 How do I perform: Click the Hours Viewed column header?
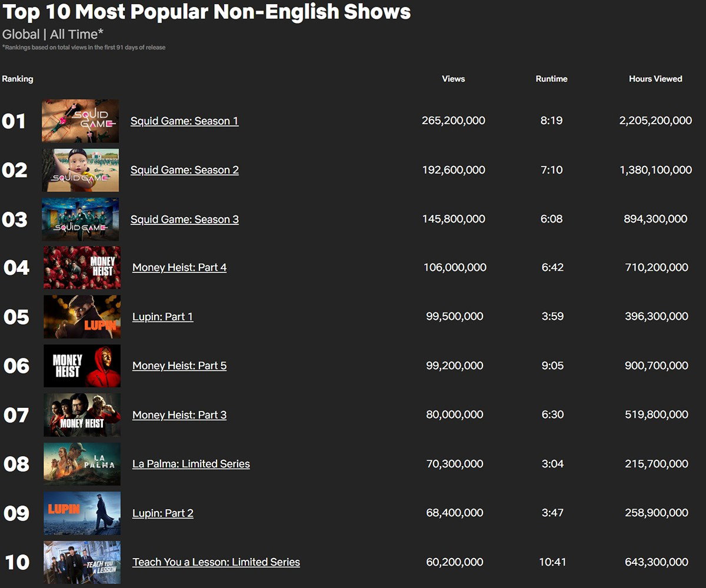click(x=656, y=79)
